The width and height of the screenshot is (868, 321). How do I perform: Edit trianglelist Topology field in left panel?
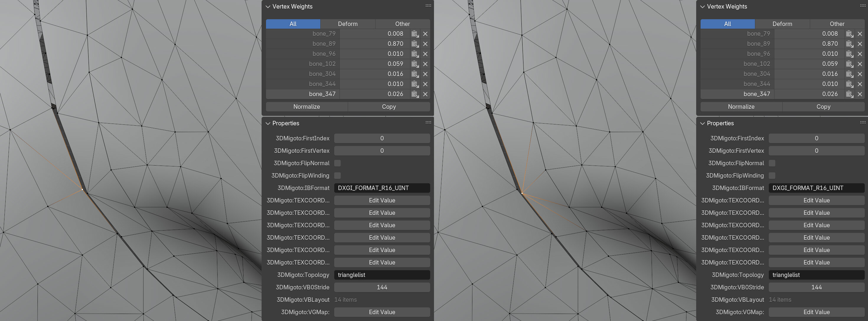click(x=382, y=275)
